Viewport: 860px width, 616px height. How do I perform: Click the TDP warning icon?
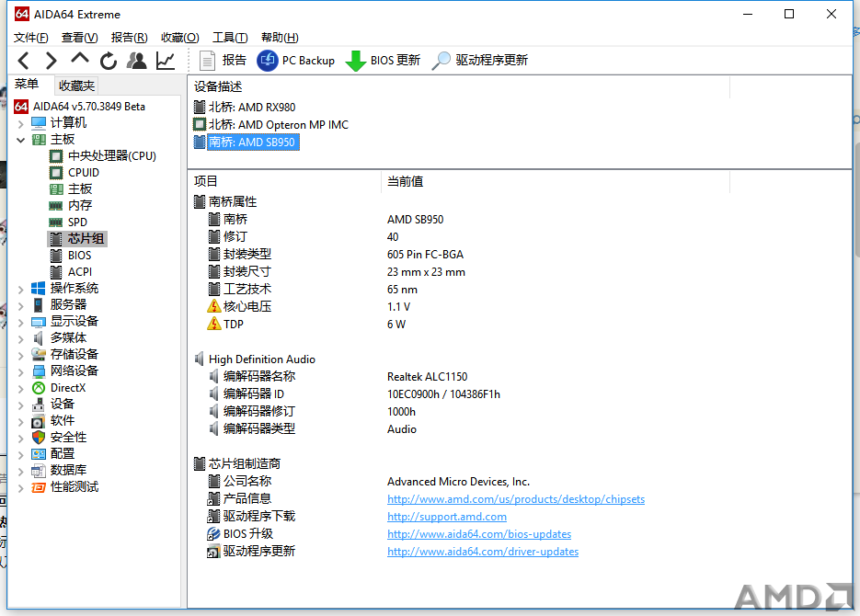[x=214, y=324]
